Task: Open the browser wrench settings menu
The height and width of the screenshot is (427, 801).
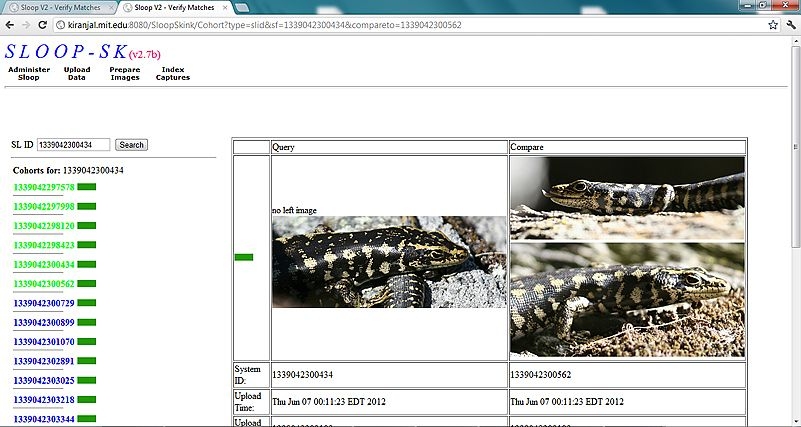Action: [x=791, y=24]
